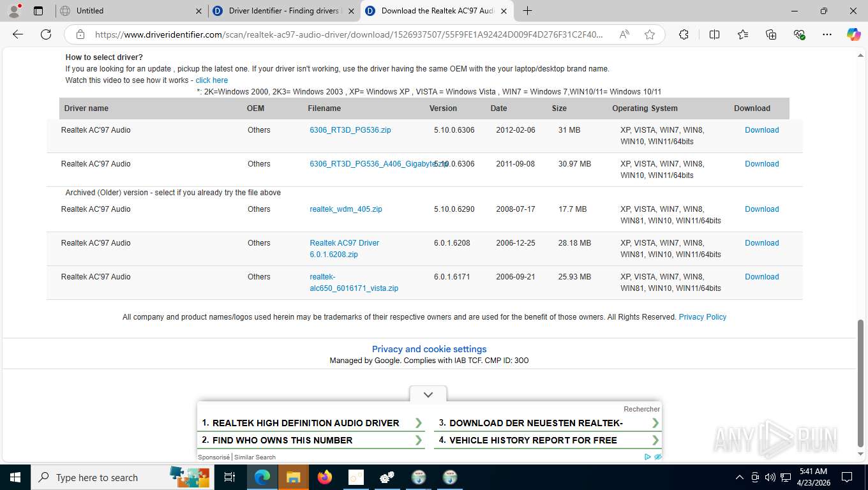Close the Untitled tab

[x=198, y=11]
